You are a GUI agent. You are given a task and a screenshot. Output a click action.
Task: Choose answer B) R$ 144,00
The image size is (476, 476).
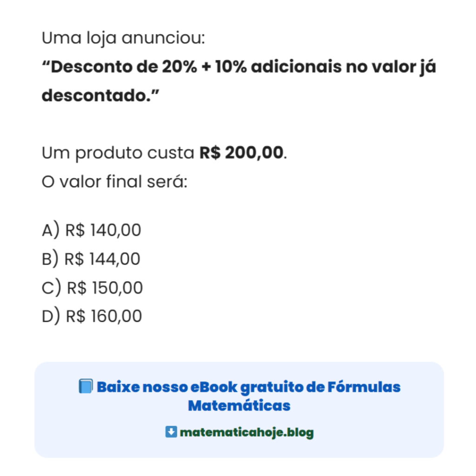click(91, 259)
